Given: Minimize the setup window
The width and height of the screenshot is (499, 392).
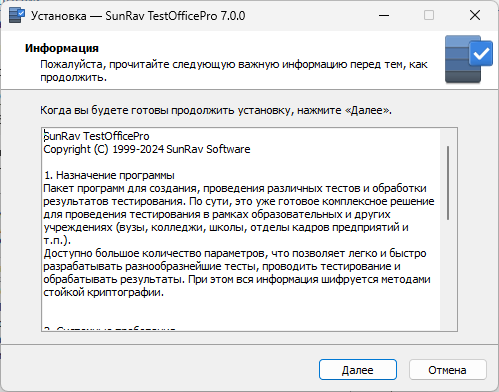Looking at the screenshot, I should pos(384,15).
